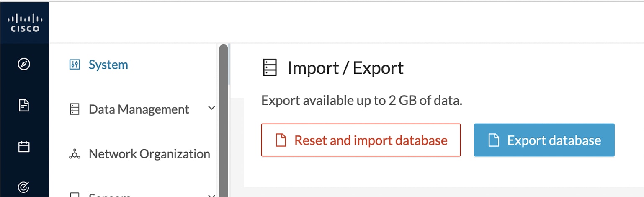Click the System sliders icon
The height and width of the screenshot is (197, 644).
[x=74, y=65]
